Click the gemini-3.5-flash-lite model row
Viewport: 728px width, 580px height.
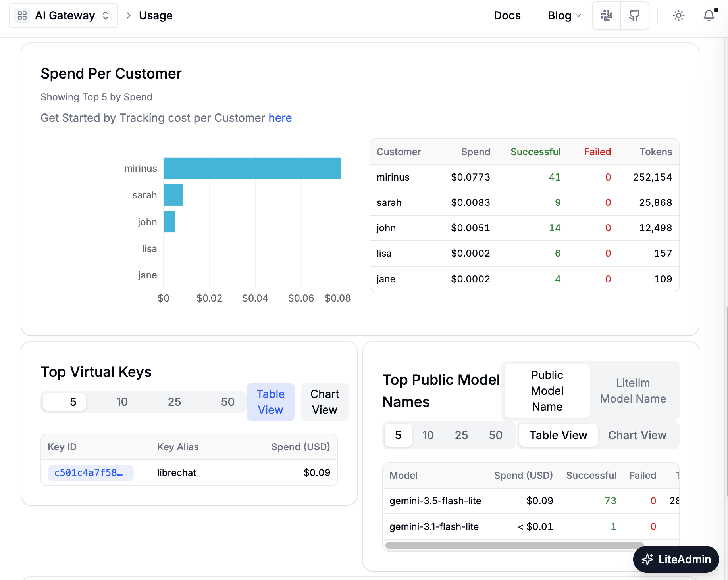(531, 501)
